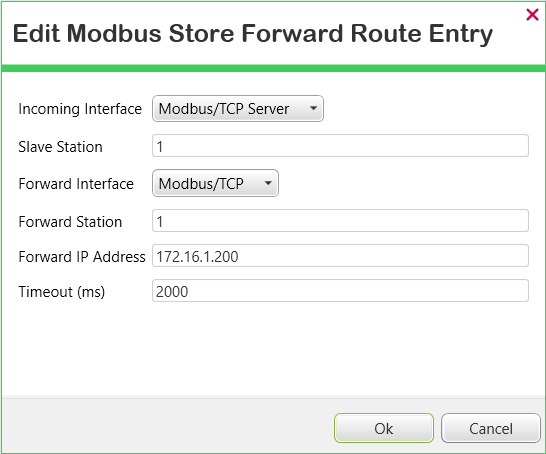Click the green bar under the title
The image size is (546, 454).
[273, 68]
